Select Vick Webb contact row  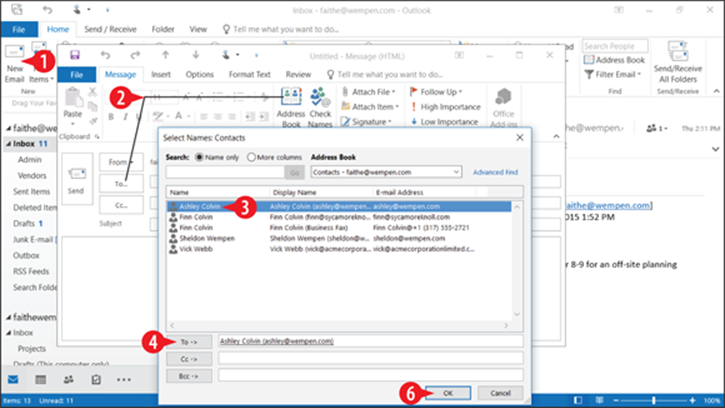coord(339,249)
